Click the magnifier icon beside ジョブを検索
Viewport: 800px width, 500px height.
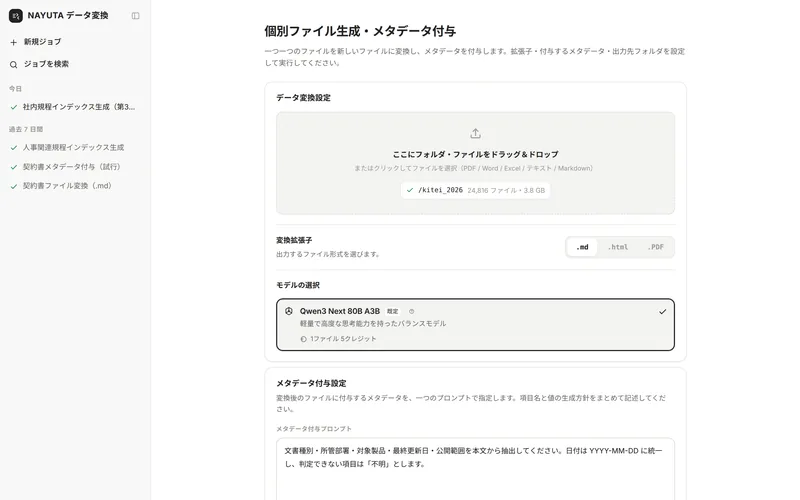point(14,64)
